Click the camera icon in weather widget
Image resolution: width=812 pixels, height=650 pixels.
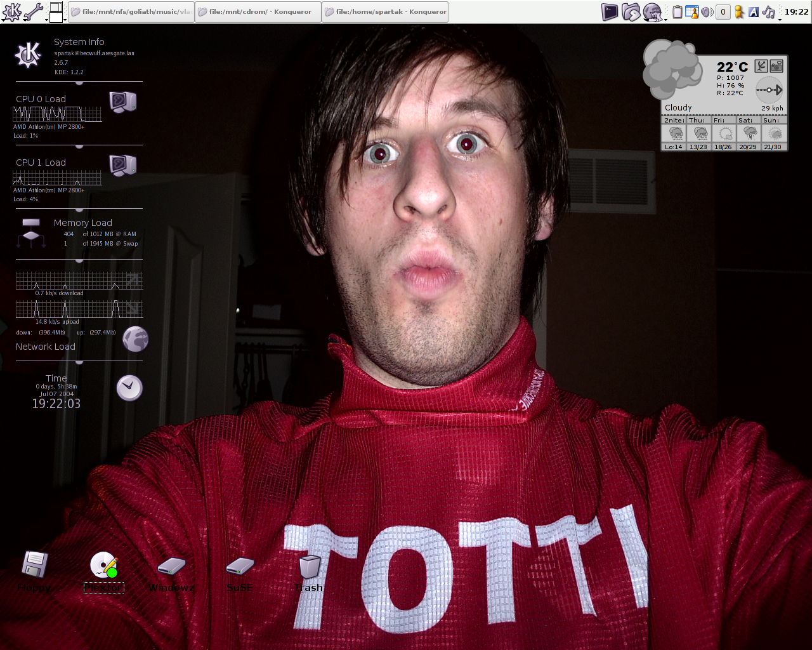[776, 65]
